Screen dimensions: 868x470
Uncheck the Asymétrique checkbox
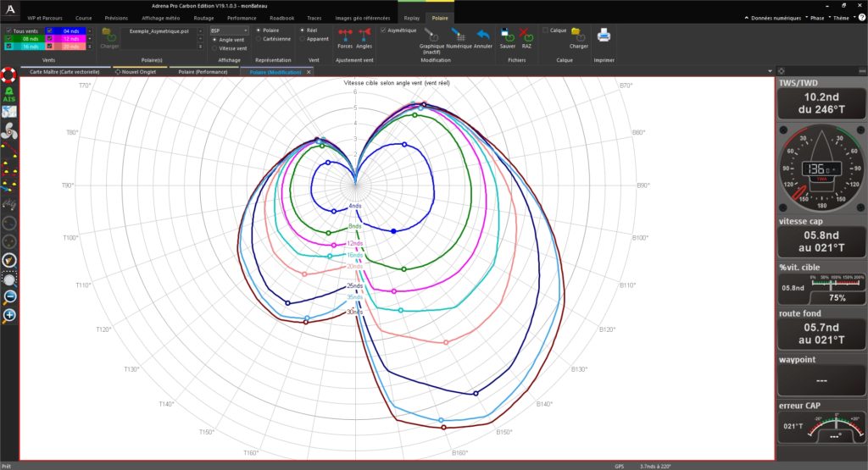pos(383,30)
